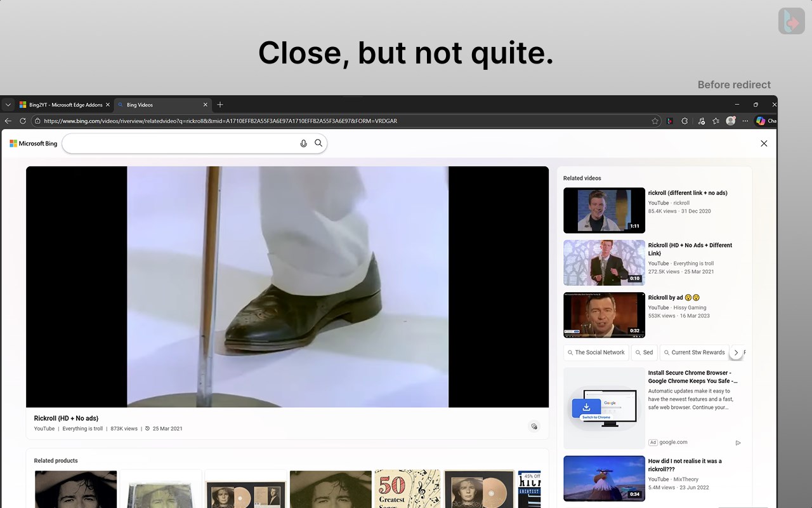Click the Microsoft Bing logo
This screenshot has width=812, height=508.
point(34,144)
